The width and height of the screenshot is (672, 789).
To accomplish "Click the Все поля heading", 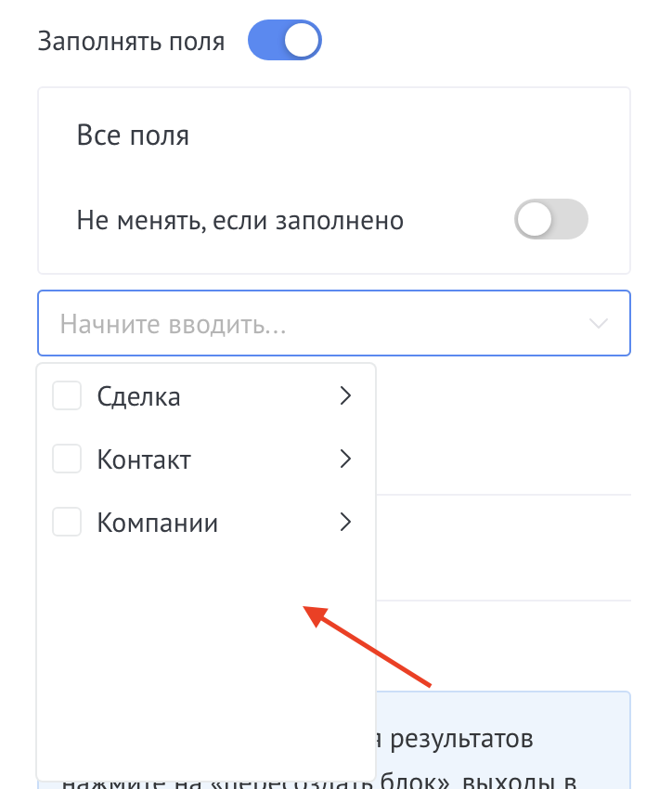I will point(133,136).
